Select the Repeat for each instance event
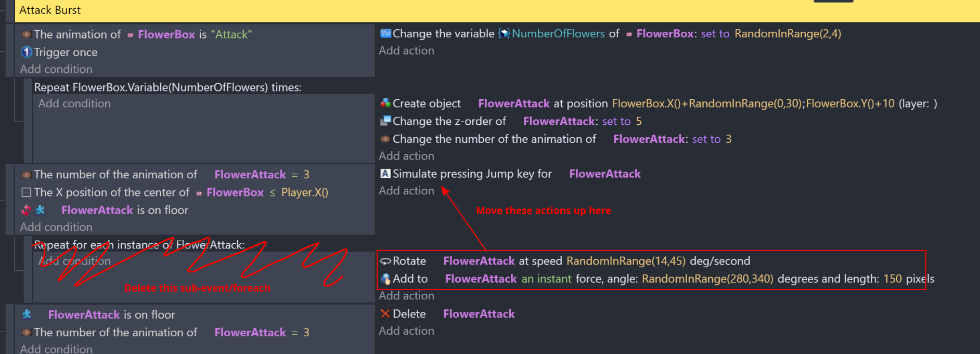The image size is (980, 354). click(139, 245)
